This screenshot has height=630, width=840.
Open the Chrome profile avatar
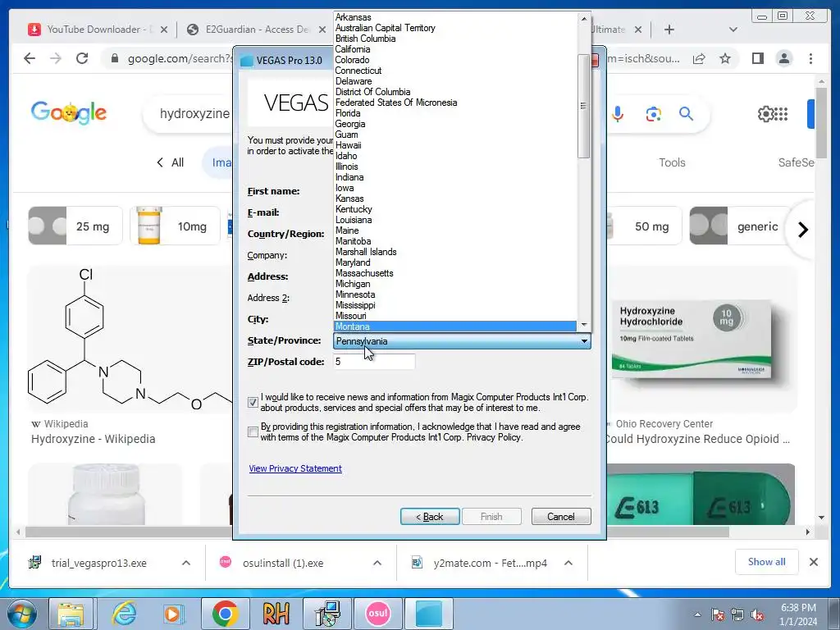click(783, 58)
